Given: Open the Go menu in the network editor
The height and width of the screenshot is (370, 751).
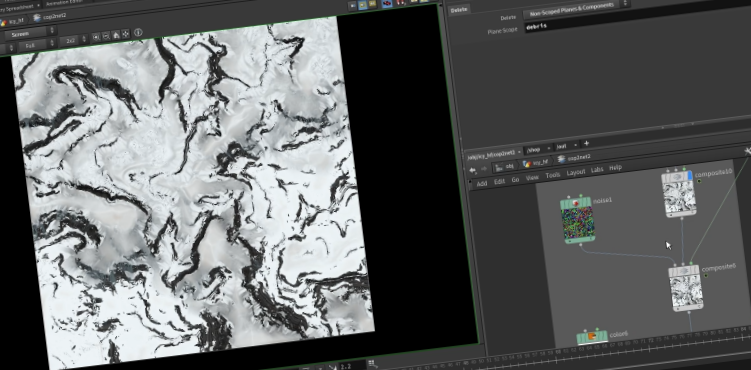Looking at the screenshot, I should pyautogui.click(x=515, y=179).
